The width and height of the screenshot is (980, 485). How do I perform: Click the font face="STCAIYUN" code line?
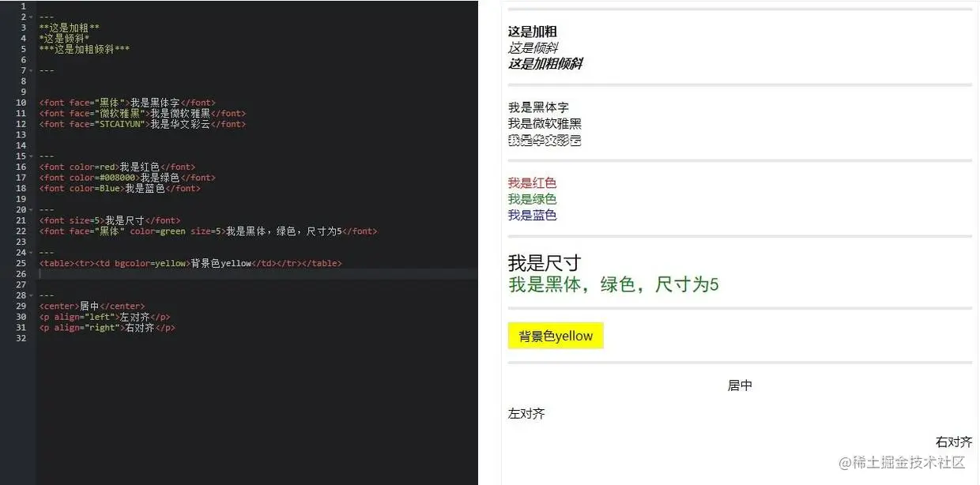click(x=142, y=124)
